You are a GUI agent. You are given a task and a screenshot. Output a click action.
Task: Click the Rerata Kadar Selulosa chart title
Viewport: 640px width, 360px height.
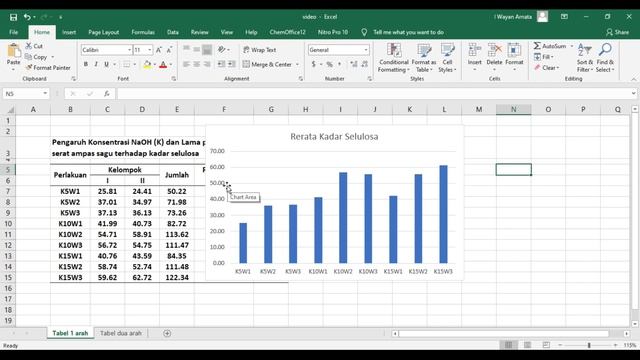click(334, 136)
